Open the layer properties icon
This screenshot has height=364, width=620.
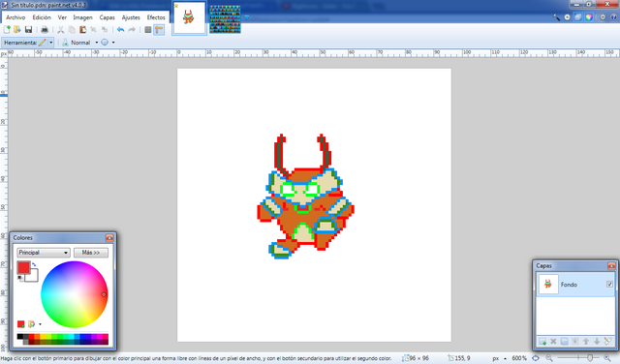point(607,341)
